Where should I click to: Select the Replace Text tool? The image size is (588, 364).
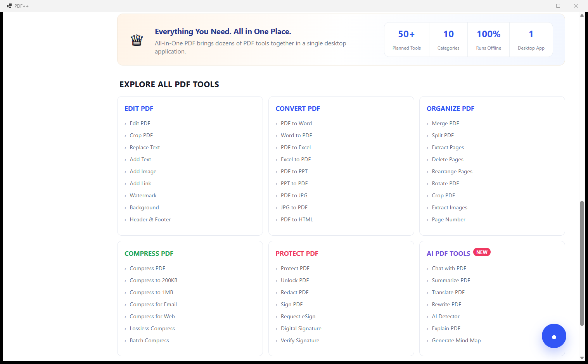click(145, 147)
